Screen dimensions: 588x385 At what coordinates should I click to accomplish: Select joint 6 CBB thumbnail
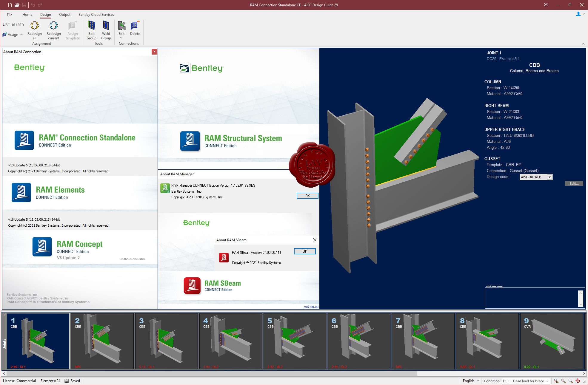click(359, 341)
